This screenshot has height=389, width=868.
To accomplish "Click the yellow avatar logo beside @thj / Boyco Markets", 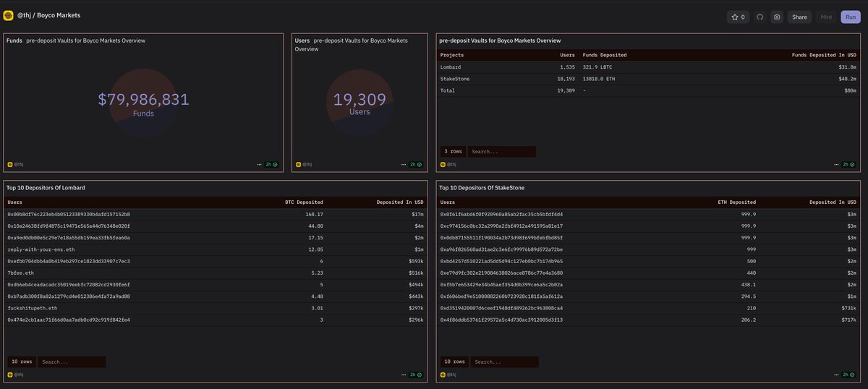I will (9, 15).
